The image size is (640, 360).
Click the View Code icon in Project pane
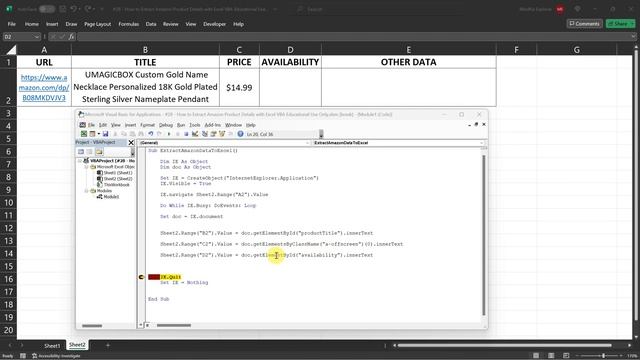point(81,152)
